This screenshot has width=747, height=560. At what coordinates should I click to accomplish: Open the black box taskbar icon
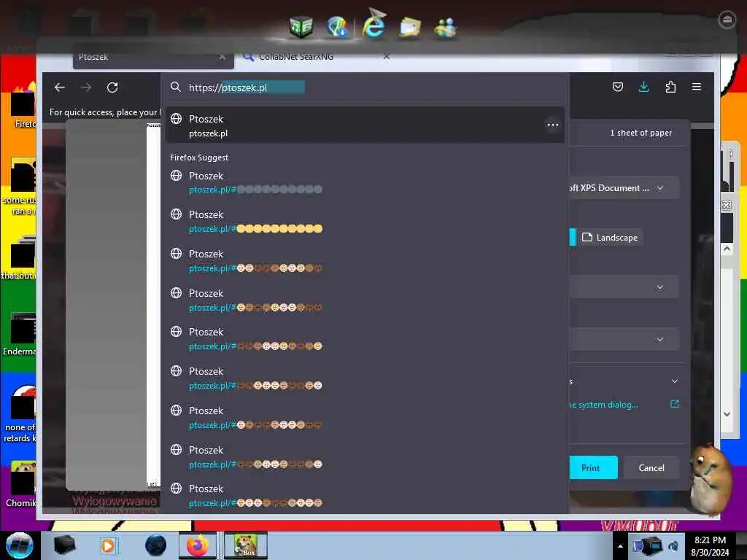pyautogui.click(x=64, y=545)
